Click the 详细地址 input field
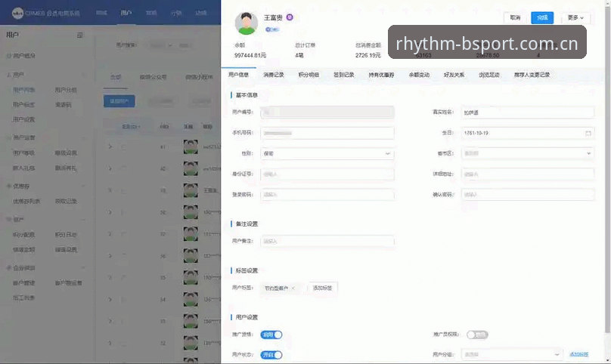 click(528, 174)
